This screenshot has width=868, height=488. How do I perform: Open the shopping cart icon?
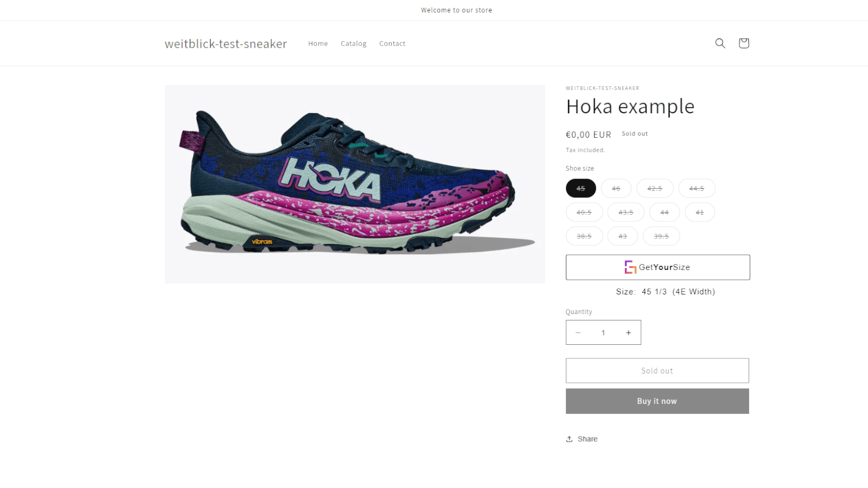pos(744,43)
